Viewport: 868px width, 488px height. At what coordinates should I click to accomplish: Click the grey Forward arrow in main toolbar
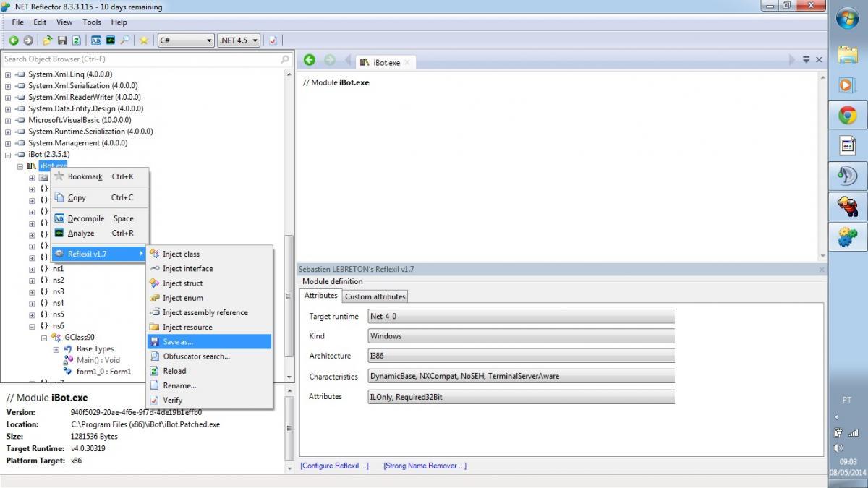coord(28,40)
